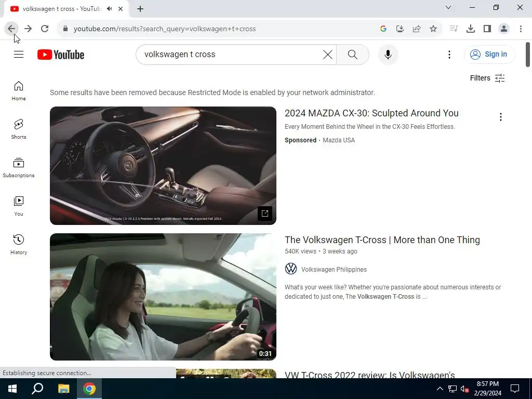
Task: Click the Google icon in address bar
Action: (x=383, y=29)
